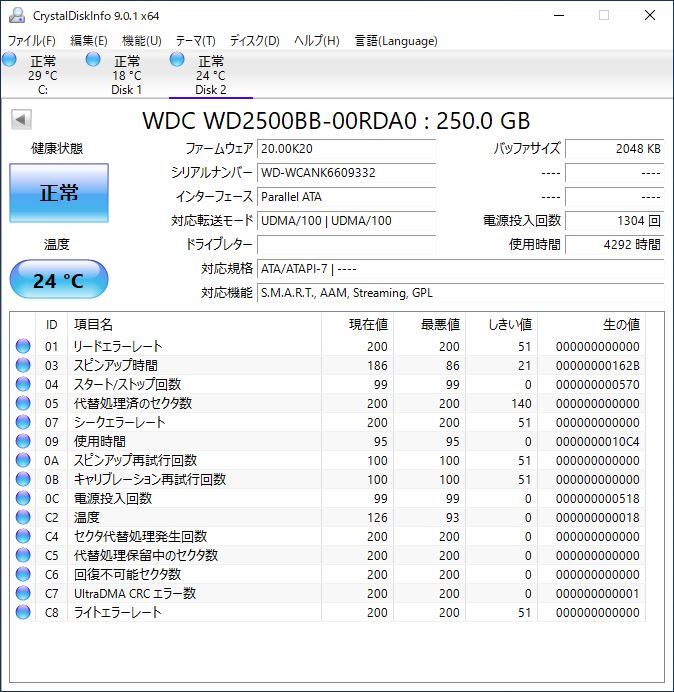Click the power-on count field 1304 回
Screen dimensions: 674x692
[614, 221]
